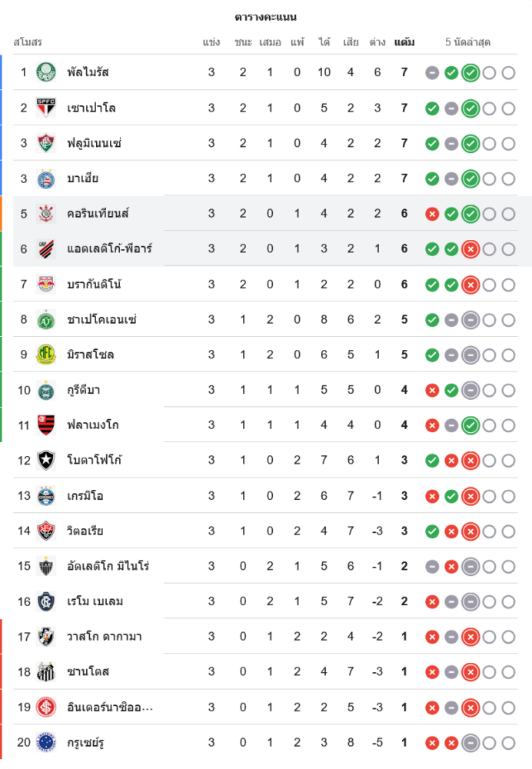Click the Vasco da Gama crest
This screenshot has height=769, width=532.
(46, 637)
